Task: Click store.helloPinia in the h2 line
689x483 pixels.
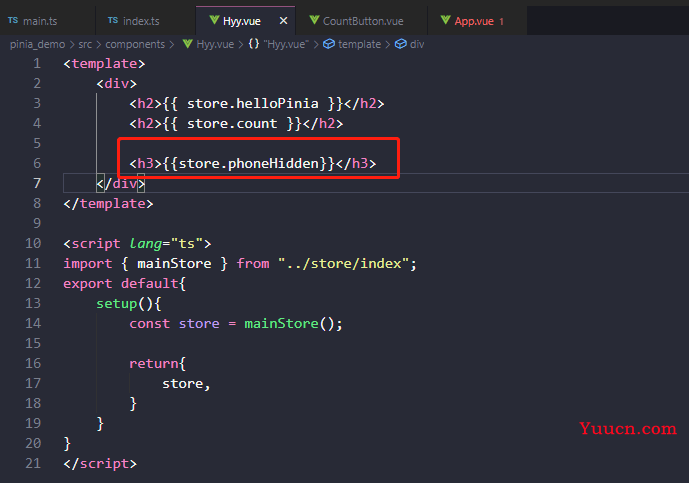Action: coord(253,104)
